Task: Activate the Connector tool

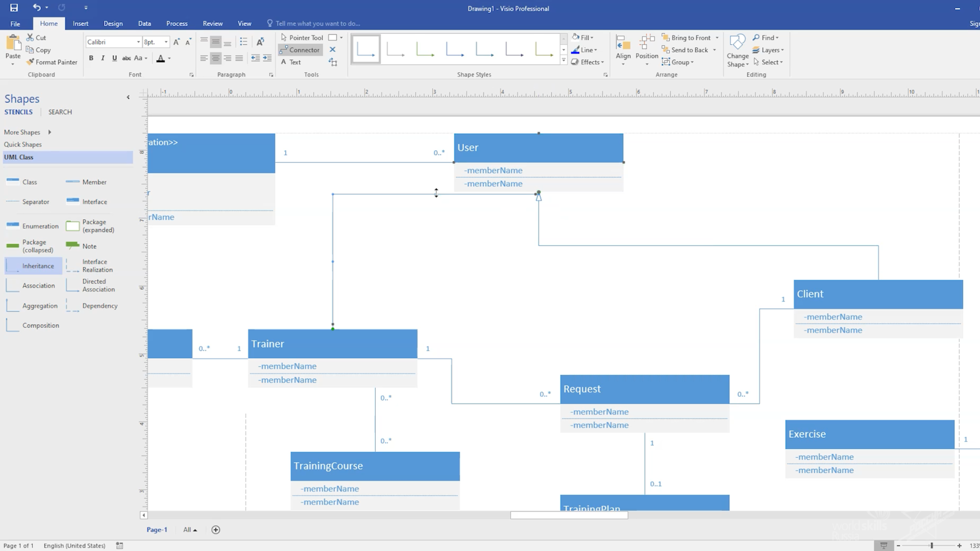Action: [300, 50]
